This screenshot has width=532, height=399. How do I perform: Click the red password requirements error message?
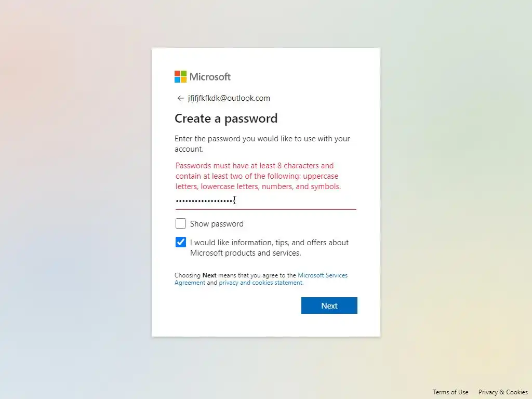tap(258, 176)
